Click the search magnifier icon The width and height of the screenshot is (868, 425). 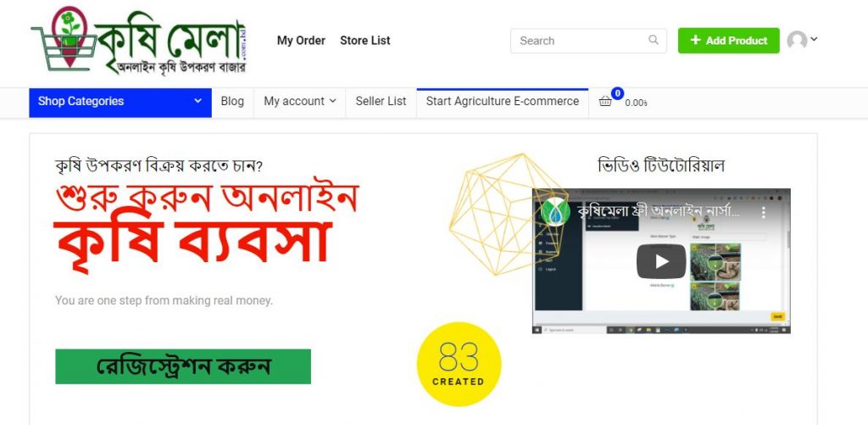[654, 40]
